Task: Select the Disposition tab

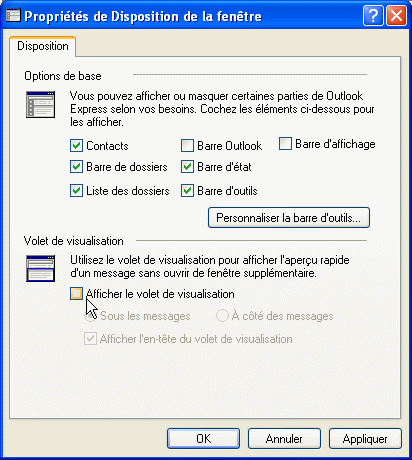Action: (43, 46)
